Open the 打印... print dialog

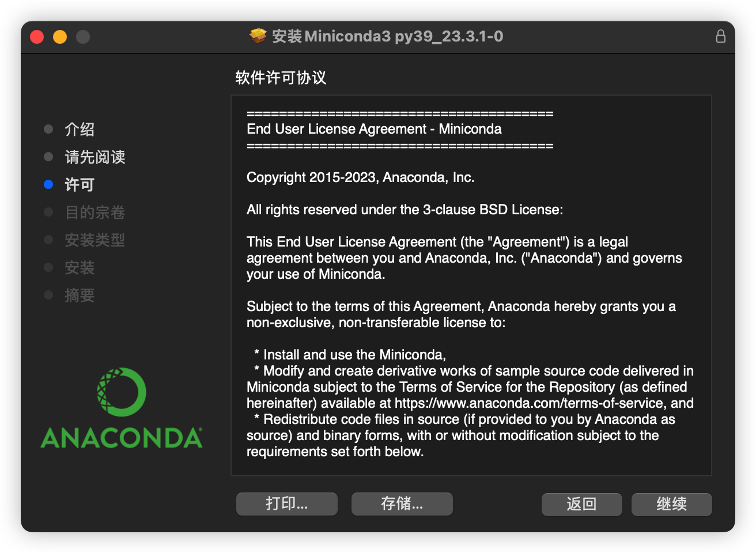pos(287,504)
